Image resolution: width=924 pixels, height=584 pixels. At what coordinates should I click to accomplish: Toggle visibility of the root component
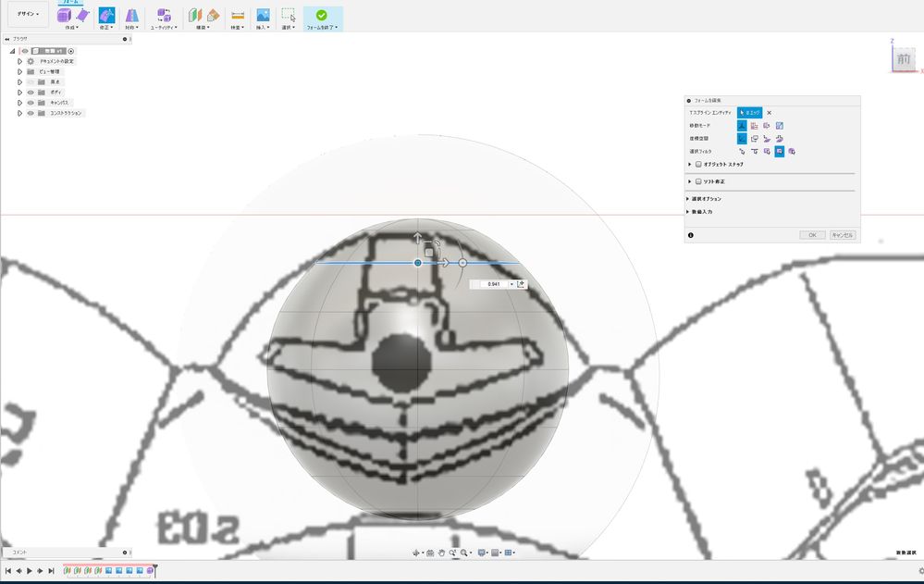25,51
